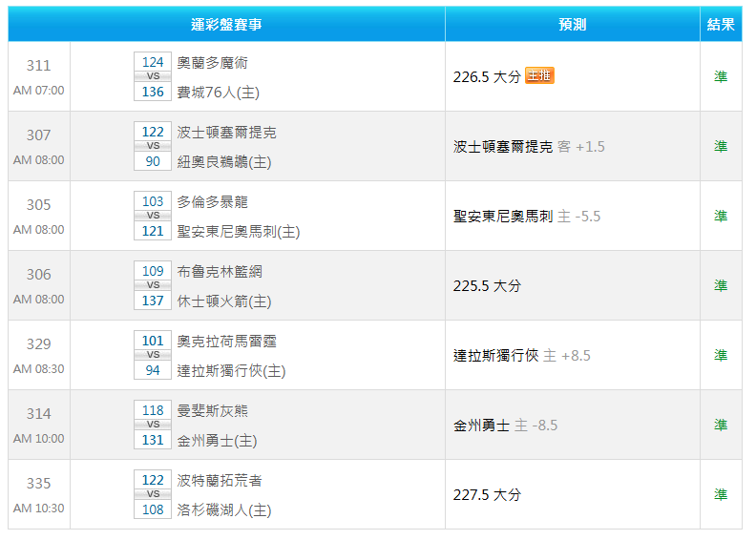
Task: Click the 226.5 大分 prediction
Action: [x=487, y=77]
